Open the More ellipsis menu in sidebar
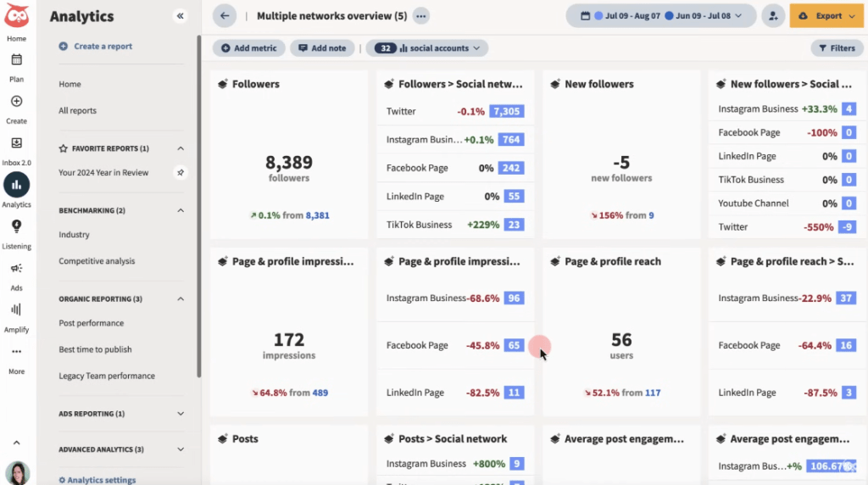The width and height of the screenshot is (868, 485). click(17, 352)
